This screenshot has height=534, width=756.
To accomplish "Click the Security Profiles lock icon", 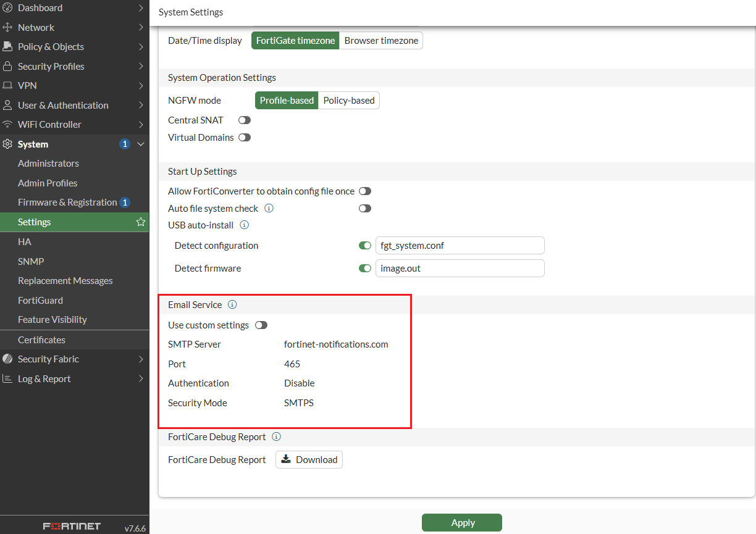I will point(7,66).
